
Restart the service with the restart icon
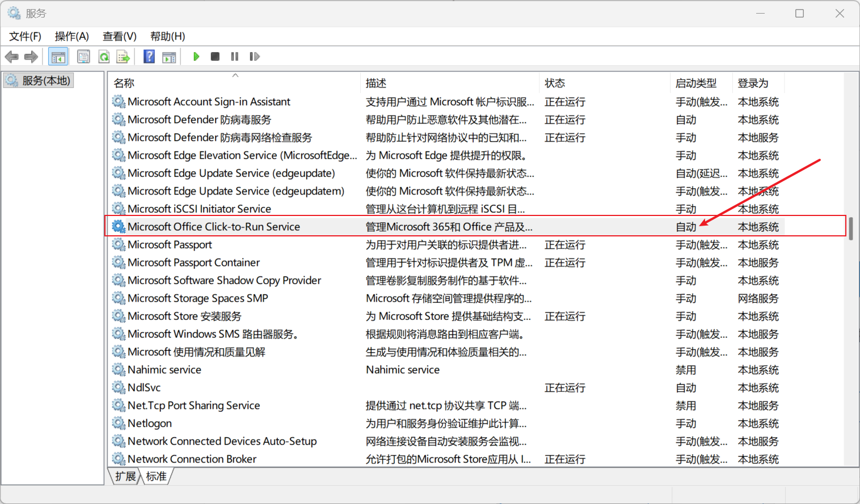[255, 57]
